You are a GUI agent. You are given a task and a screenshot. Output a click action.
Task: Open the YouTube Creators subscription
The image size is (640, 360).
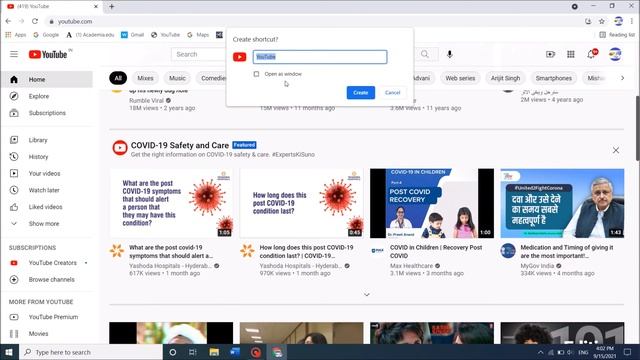click(x=47, y=263)
